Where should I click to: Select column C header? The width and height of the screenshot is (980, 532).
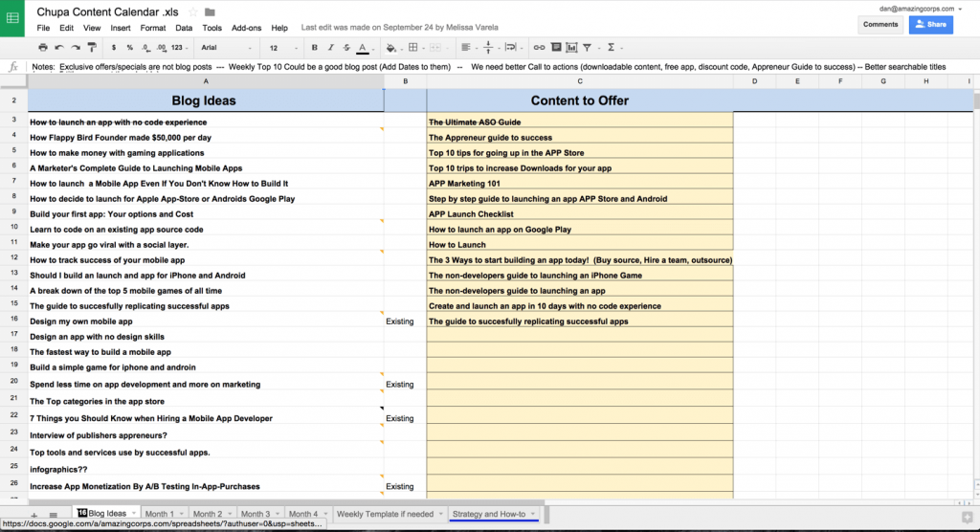point(579,81)
